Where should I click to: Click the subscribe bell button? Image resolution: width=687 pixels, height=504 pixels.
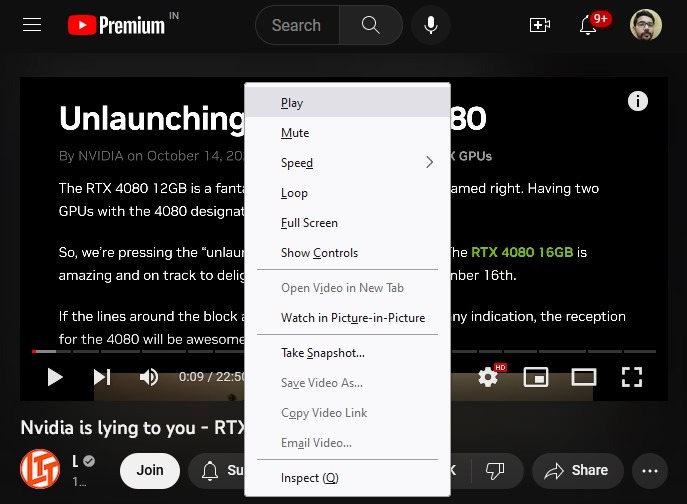click(x=217, y=471)
